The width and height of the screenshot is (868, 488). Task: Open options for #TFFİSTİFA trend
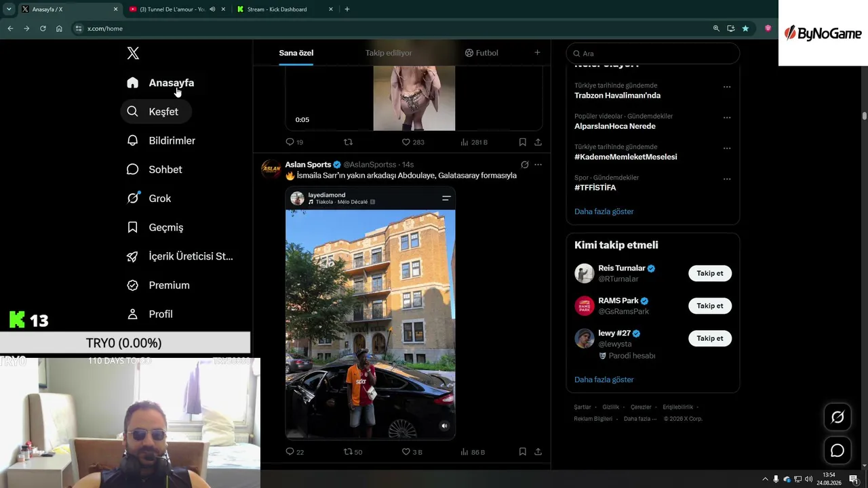[x=727, y=179]
